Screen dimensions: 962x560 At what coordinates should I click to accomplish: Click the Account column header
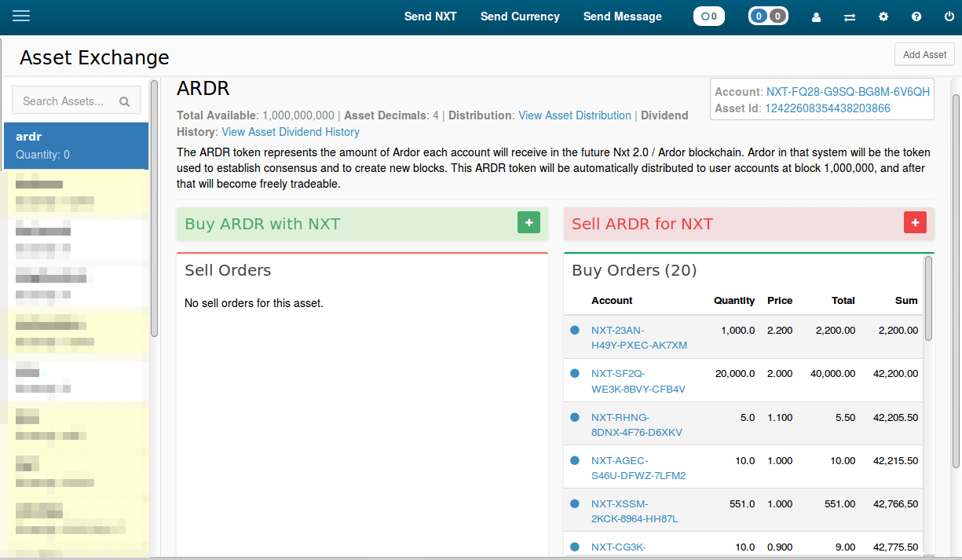point(612,301)
